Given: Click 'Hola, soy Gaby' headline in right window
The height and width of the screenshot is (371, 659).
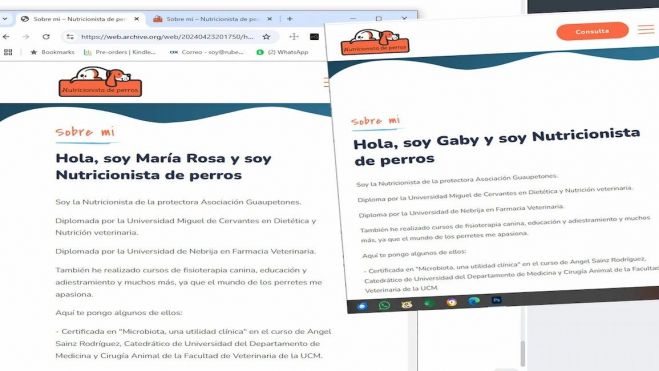Looking at the screenshot, I should pyautogui.click(x=497, y=147).
